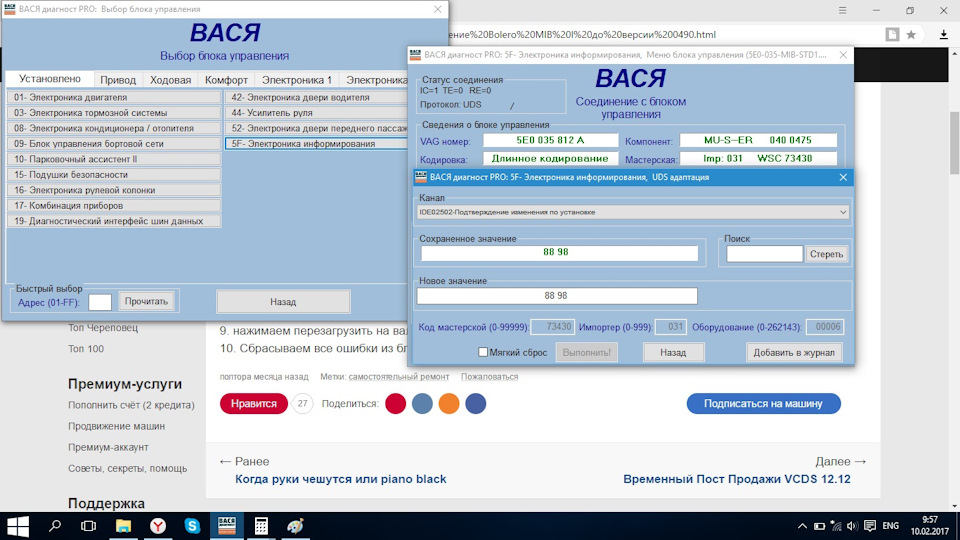Open 01- Электроника двигателя module
Viewport: 960px width, 540px height.
pyautogui.click(x=114, y=97)
